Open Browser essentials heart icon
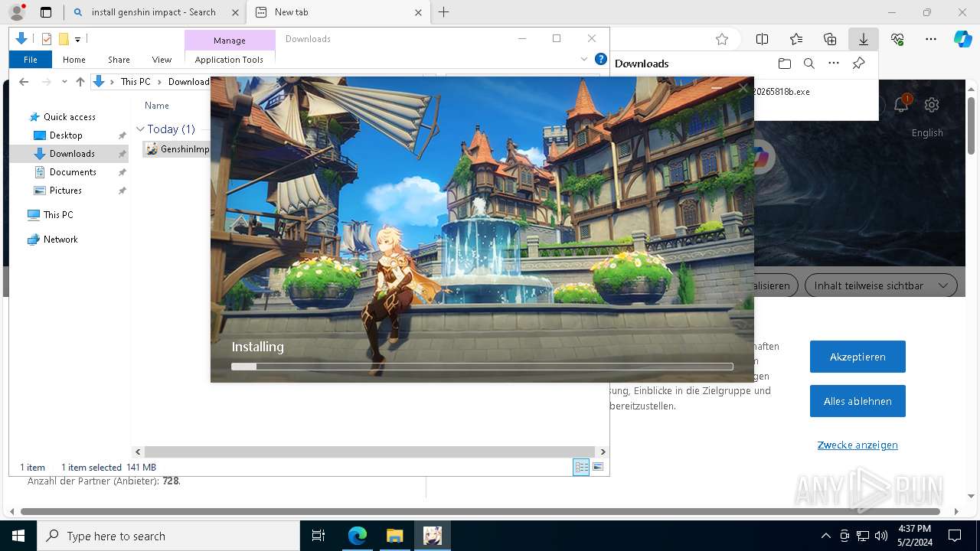The image size is (980, 551). click(x=897, y=39)
